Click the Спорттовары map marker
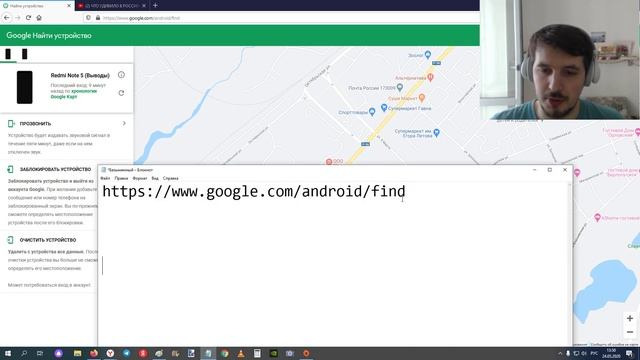Screen dimensions: 640x360 coord(372,112)
